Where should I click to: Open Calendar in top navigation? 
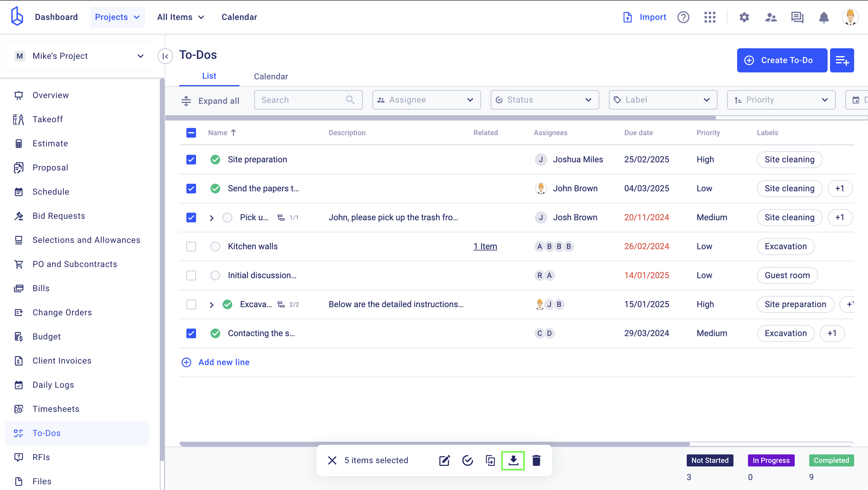coord(239,17)
